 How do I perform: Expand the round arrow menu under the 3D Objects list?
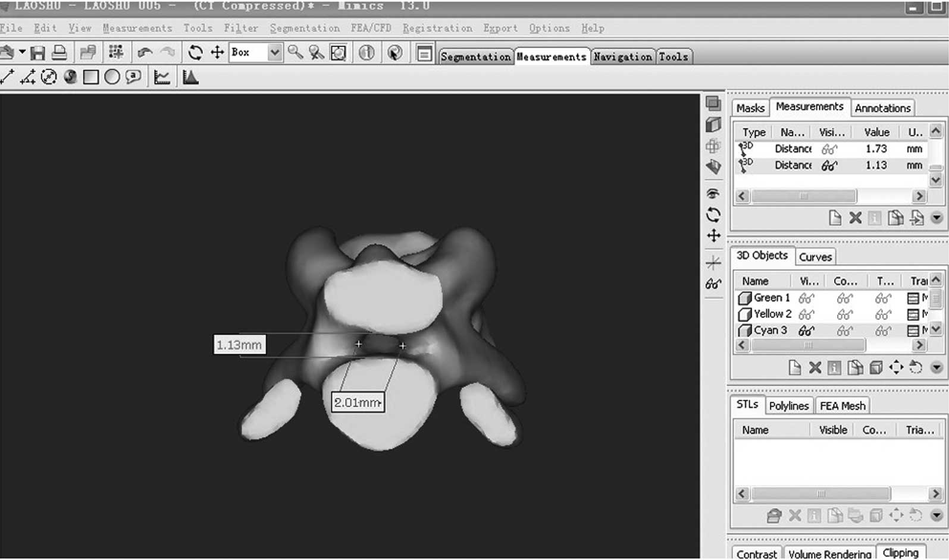pyautogui.click(x=937, y=368)
